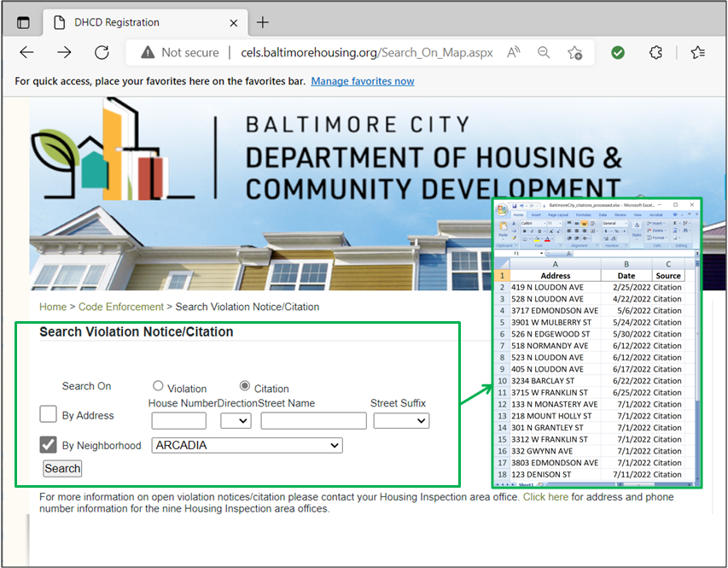Open the Read aloud icon
The width and height of the screenshot is (728, 568).
(x=514, y=53)
